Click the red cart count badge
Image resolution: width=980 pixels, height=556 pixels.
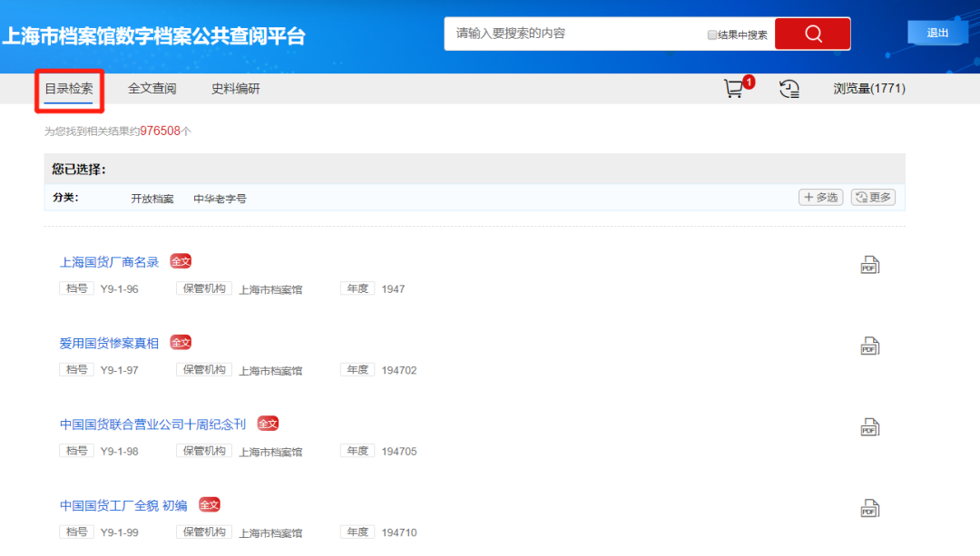pos(749,82)
